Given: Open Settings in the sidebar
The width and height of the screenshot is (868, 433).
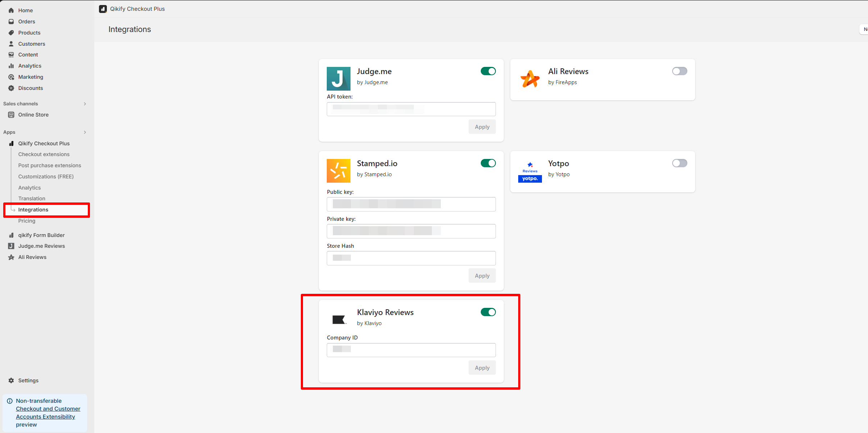Looking at the screenshot, I should pos(28,380).
